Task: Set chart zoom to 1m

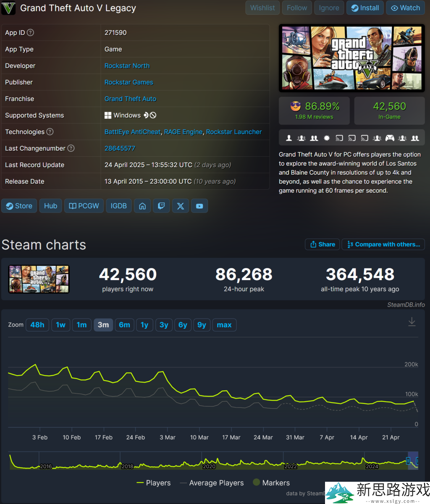Action: pos(81,325)
